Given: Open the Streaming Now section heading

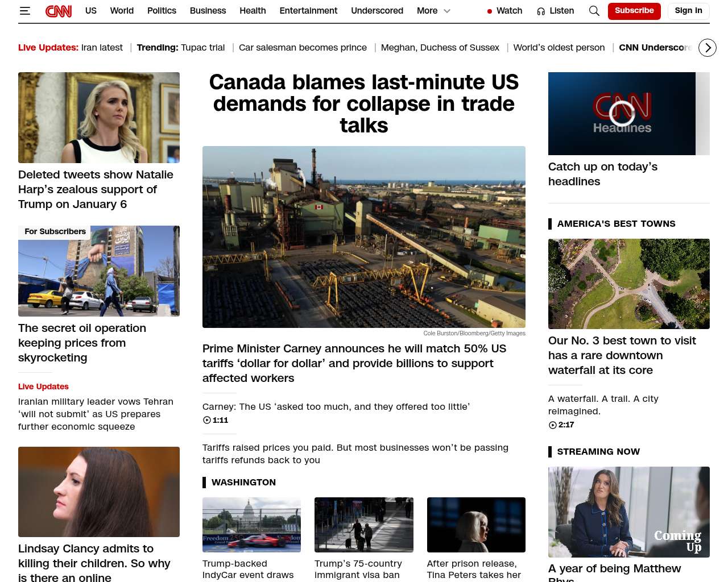Looking at the screenshot, I should coord(598,452).
